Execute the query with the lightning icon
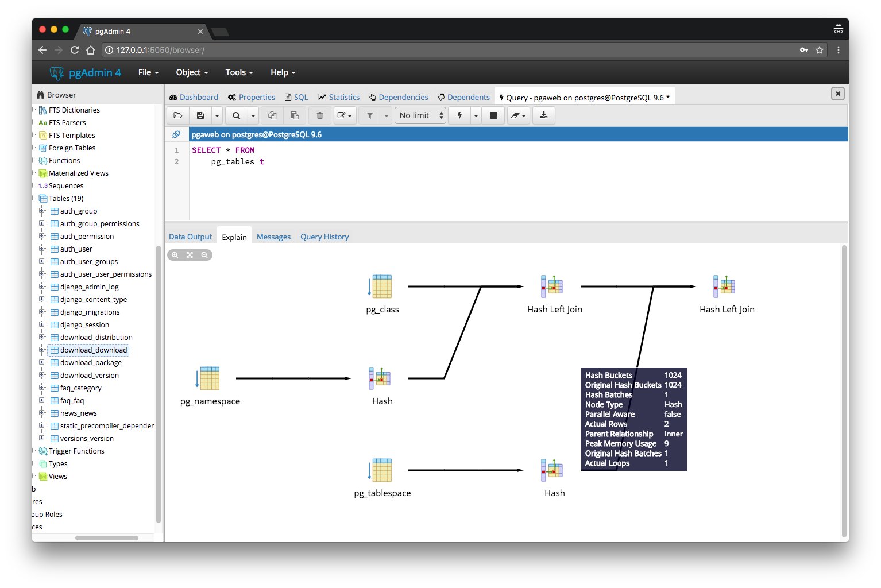Screen dimensions: 881x588 coord(459,115)
